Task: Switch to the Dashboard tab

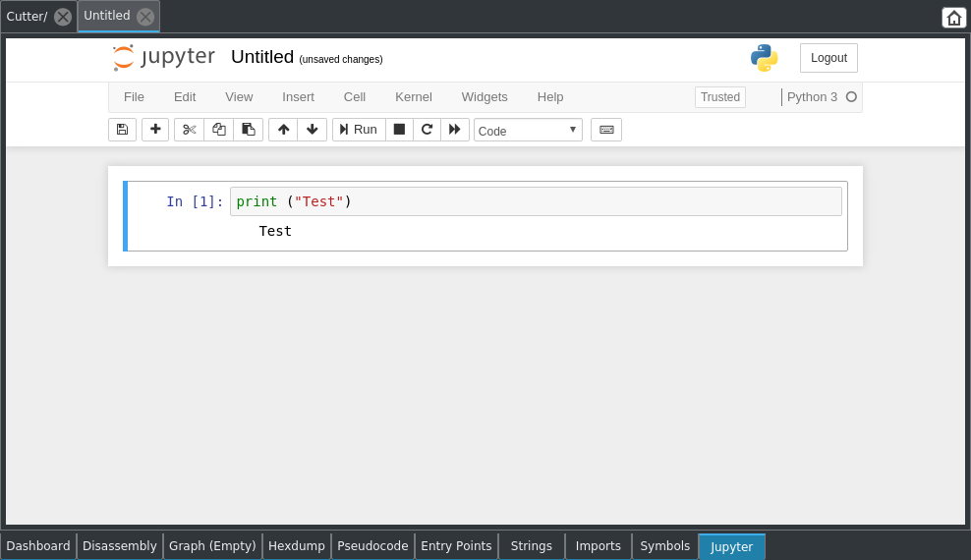Action: pos(38,546)
